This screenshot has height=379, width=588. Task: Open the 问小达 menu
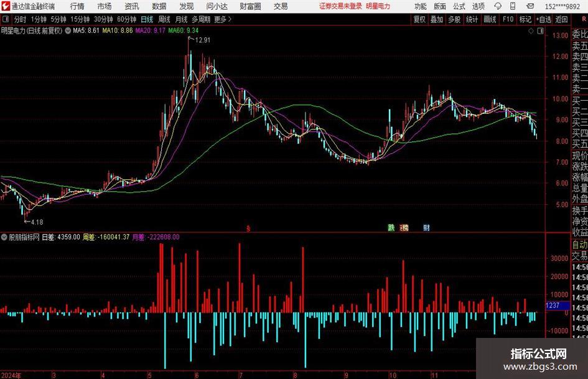[217, 6]
